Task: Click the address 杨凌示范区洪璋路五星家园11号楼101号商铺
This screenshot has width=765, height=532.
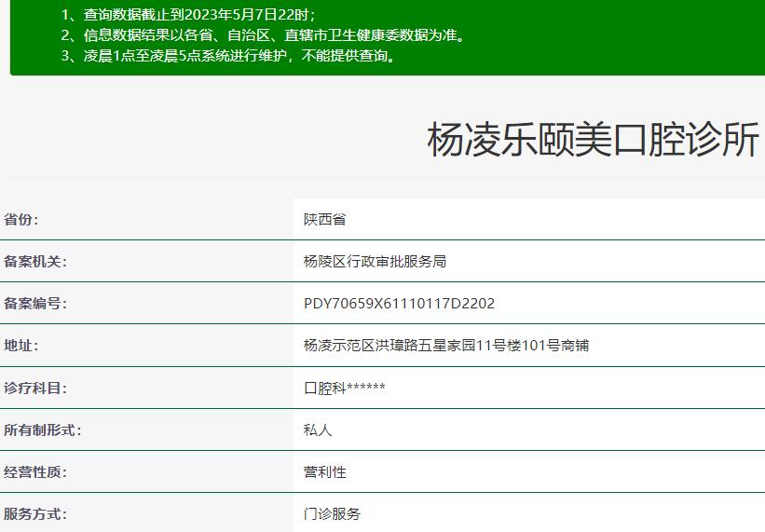Action: point(446,346)
